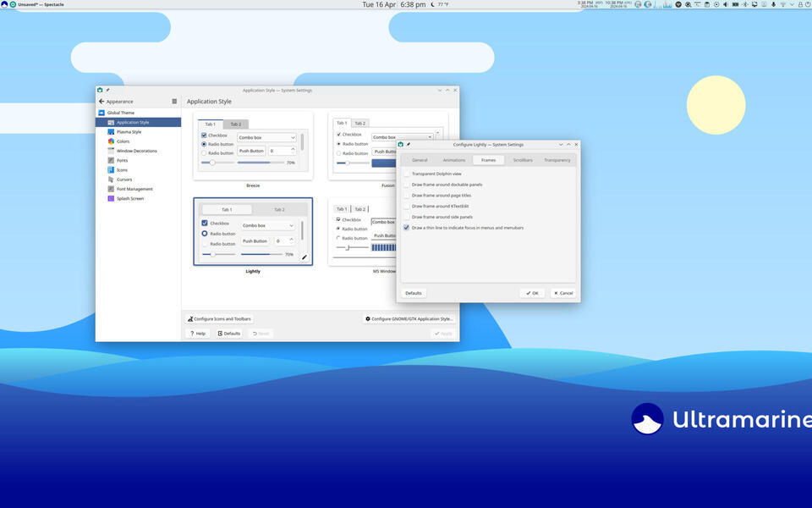
Task: Open the battery icon in the system tray
Action: tap(735, 4)
